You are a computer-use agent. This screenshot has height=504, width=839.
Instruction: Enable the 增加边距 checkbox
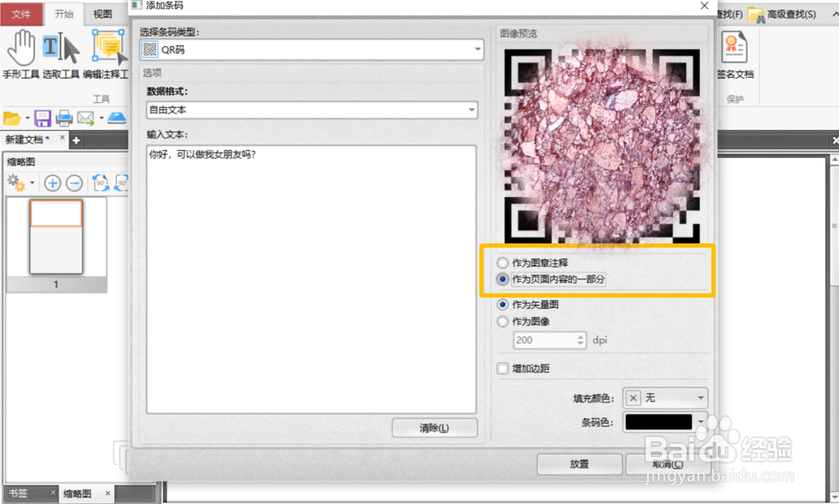(503, 368)
